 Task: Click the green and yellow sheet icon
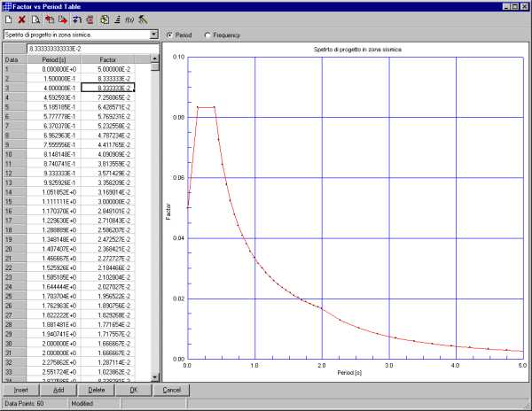point(104,19)
